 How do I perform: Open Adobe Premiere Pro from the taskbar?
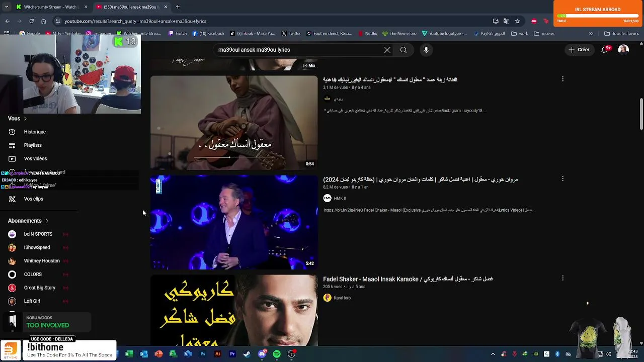[x=232, y=354]
